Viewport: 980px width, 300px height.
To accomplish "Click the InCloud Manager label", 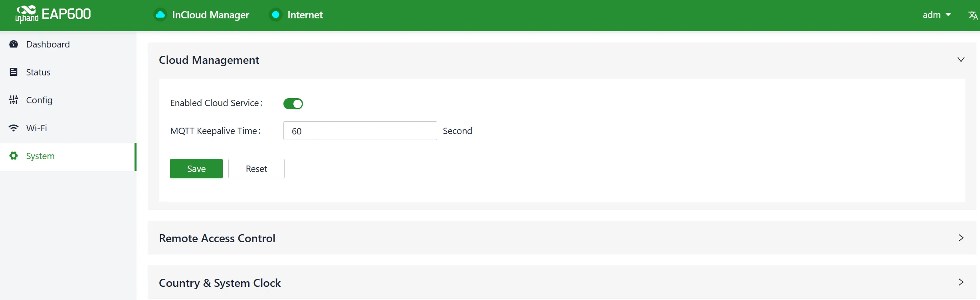I will coord(210,15).
